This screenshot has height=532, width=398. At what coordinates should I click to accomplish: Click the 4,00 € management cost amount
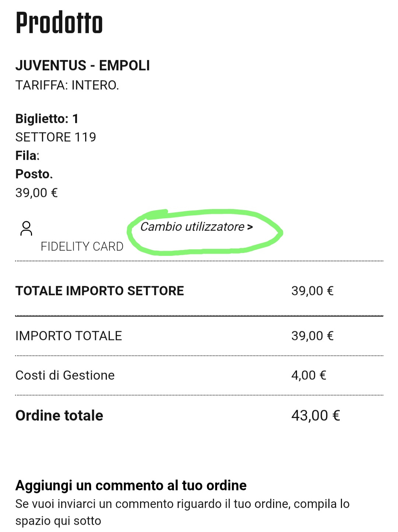click(x=309, y=375)
